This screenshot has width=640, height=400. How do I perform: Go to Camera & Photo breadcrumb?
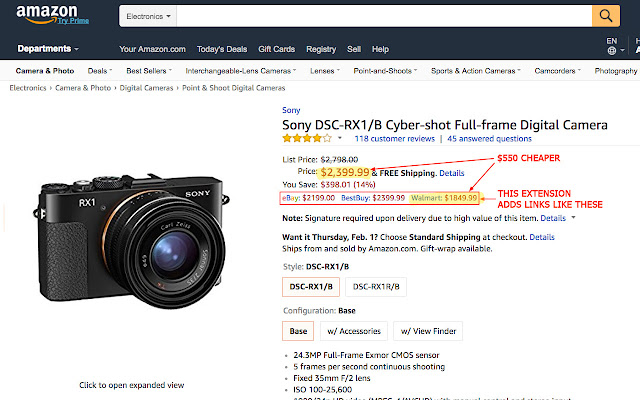click(83, 88)
